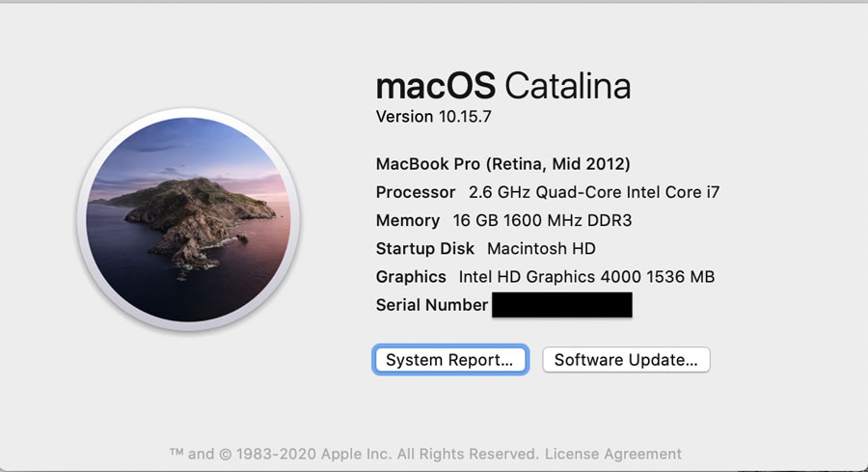Click the "Catalina" word in the title
Viewport: 868px width, 472px height.
tap(567, 86)
